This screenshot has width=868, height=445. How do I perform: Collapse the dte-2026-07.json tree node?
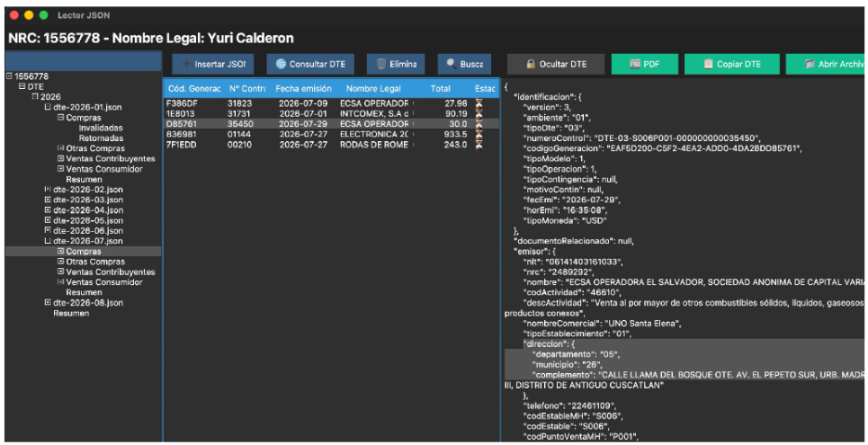(48, 241)
